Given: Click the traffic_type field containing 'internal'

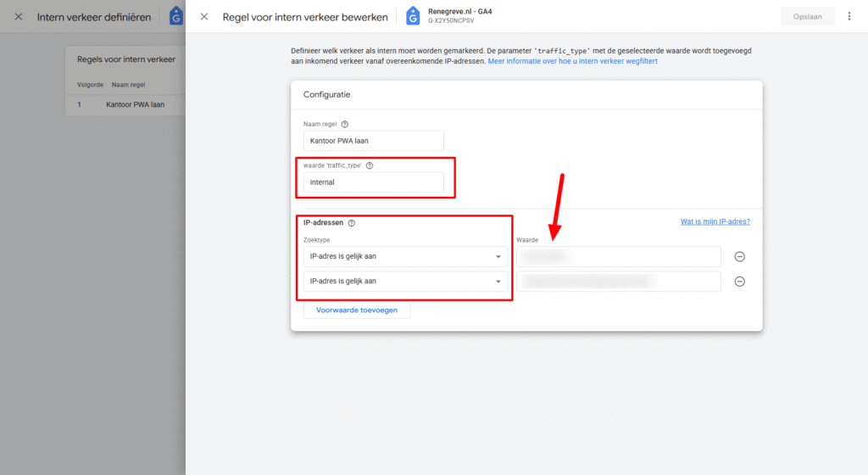Looking at the screenshot, I should [373, 182].
